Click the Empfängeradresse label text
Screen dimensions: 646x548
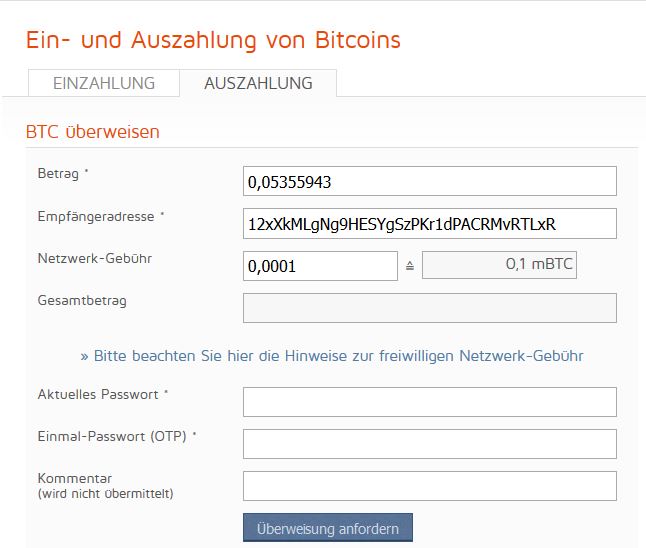coord(96,216)
